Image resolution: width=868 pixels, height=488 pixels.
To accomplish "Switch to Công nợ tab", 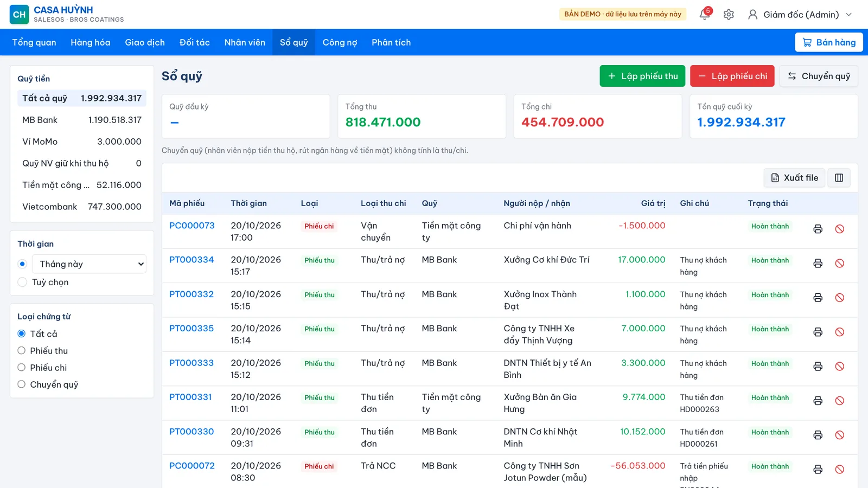I will pyautogui.click(x=340, y=42).
